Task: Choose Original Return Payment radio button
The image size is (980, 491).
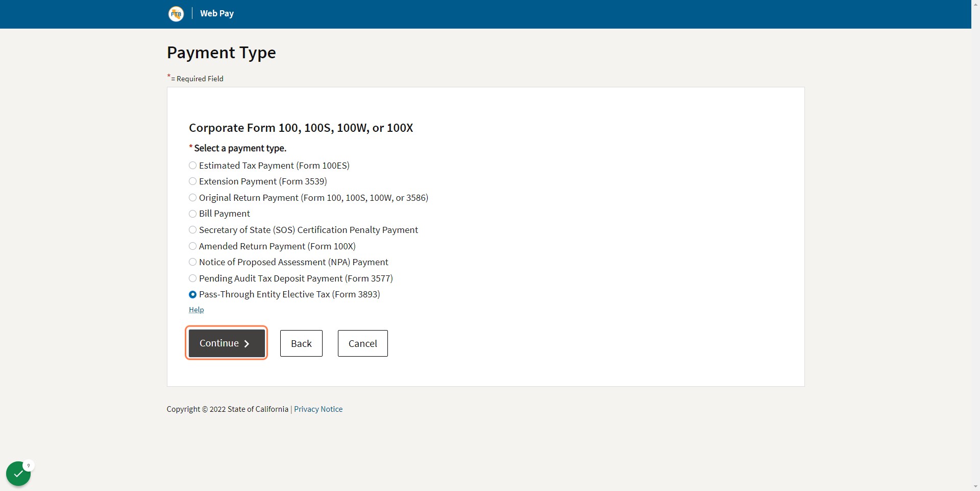Action: click(x=192, y=198)
